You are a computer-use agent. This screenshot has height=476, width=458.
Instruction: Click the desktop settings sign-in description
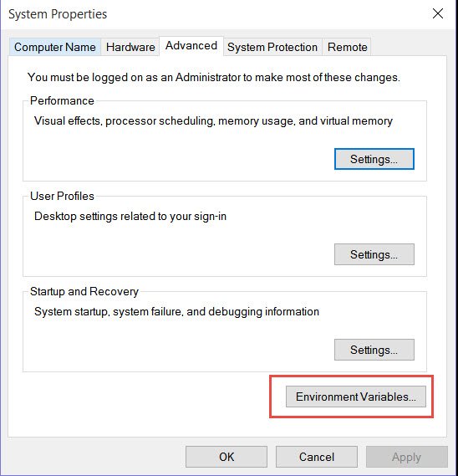click(x=130, y=217)
